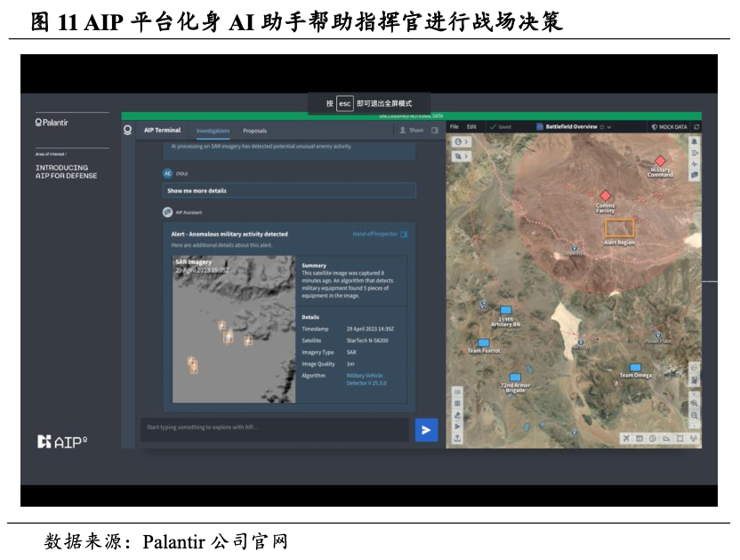This screenshot has height=560, width=740.
Task: Select the aircraft tool in bottom toolbar
Action: click(x=626, y=438)
